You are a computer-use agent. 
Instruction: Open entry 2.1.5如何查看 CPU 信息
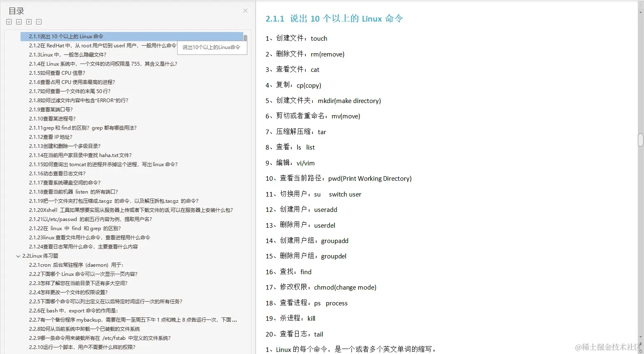[x=58, y=73]
